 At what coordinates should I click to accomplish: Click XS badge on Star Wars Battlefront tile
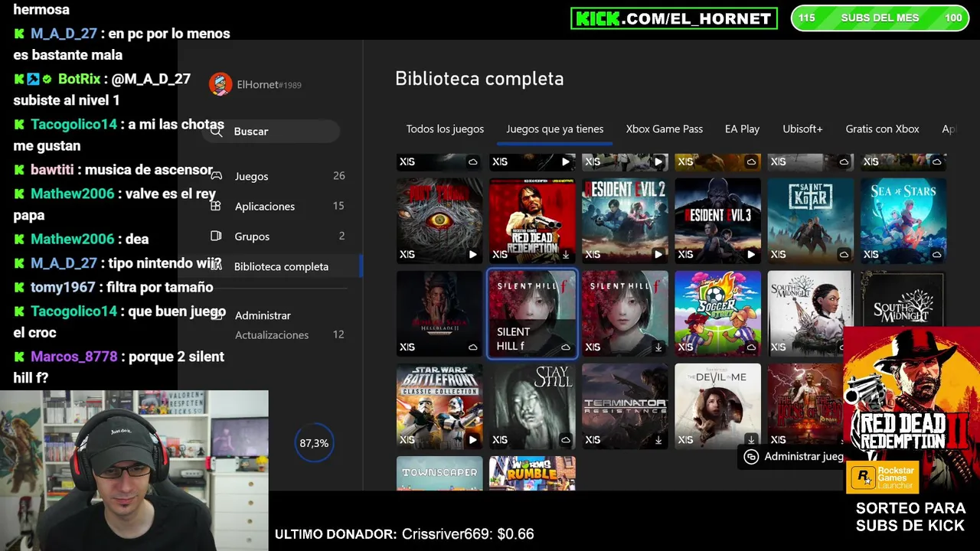click(407, 439)
